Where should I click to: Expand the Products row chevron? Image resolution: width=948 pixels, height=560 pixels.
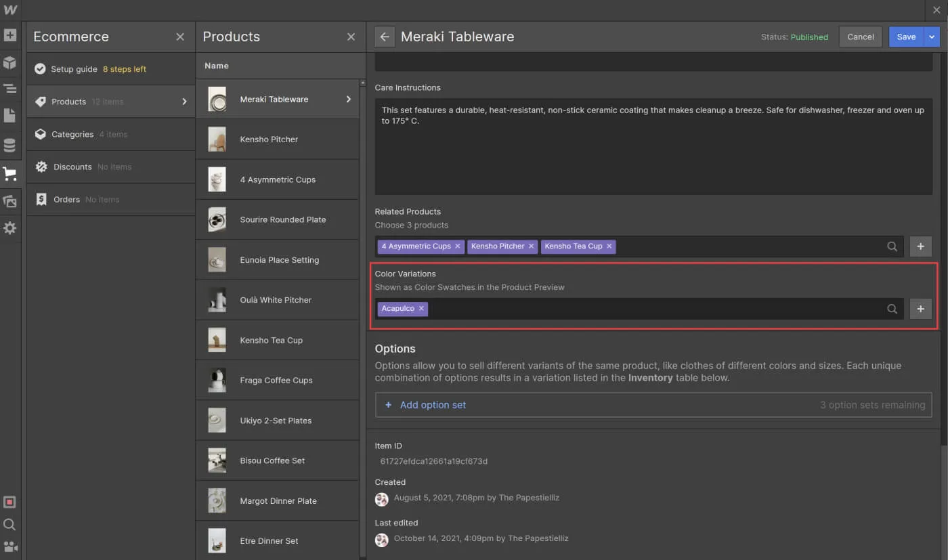(184, 102)
